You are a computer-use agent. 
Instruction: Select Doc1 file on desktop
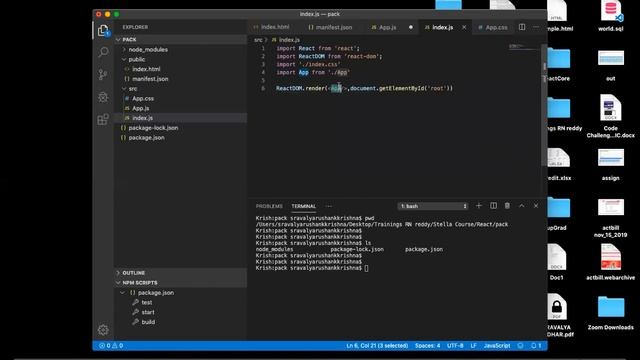pyautogui.click(x=556, y=262)
